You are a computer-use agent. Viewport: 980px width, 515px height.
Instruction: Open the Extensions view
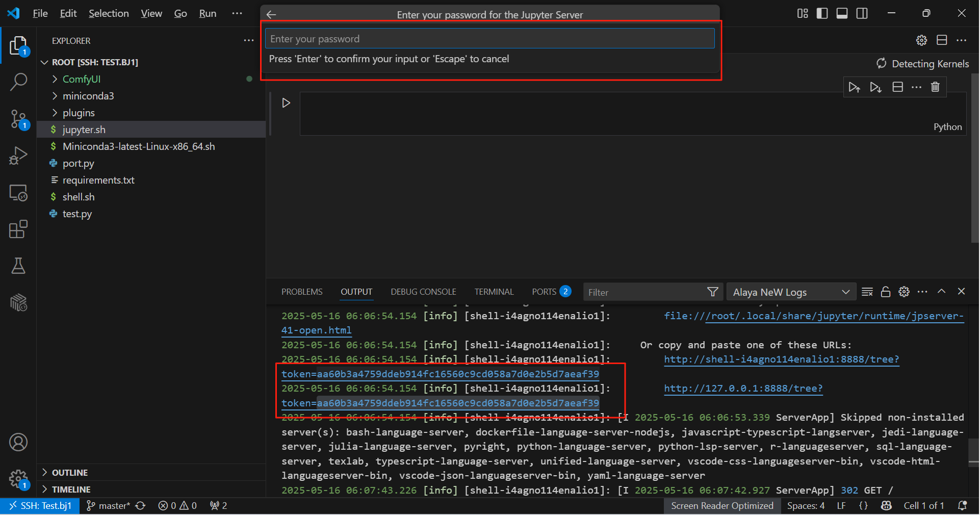coord(18,229)
